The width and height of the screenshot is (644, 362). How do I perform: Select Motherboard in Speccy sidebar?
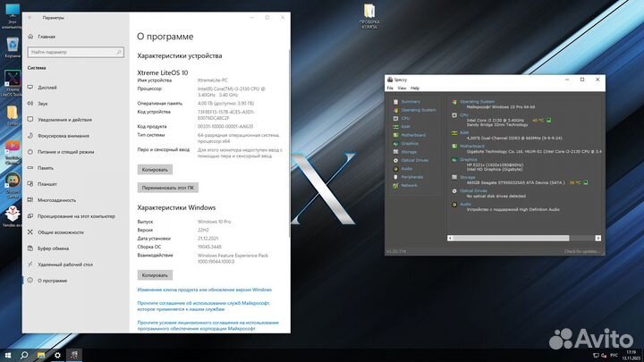(x=413, y=135)
